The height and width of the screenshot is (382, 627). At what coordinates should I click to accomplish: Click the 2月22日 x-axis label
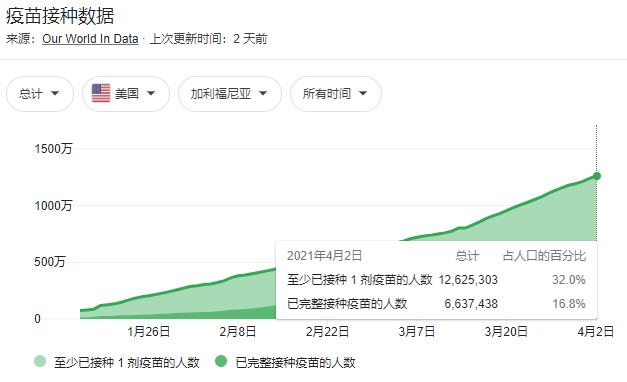click(327, 332)
